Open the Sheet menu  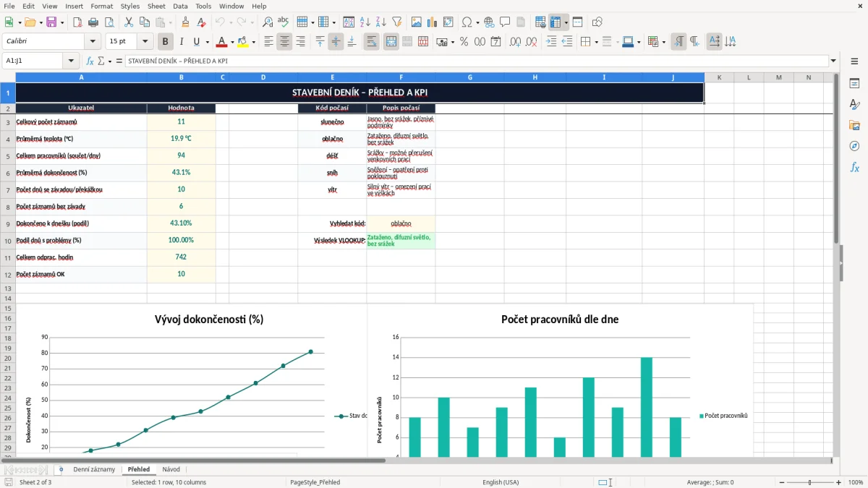[x=156, y=6]
